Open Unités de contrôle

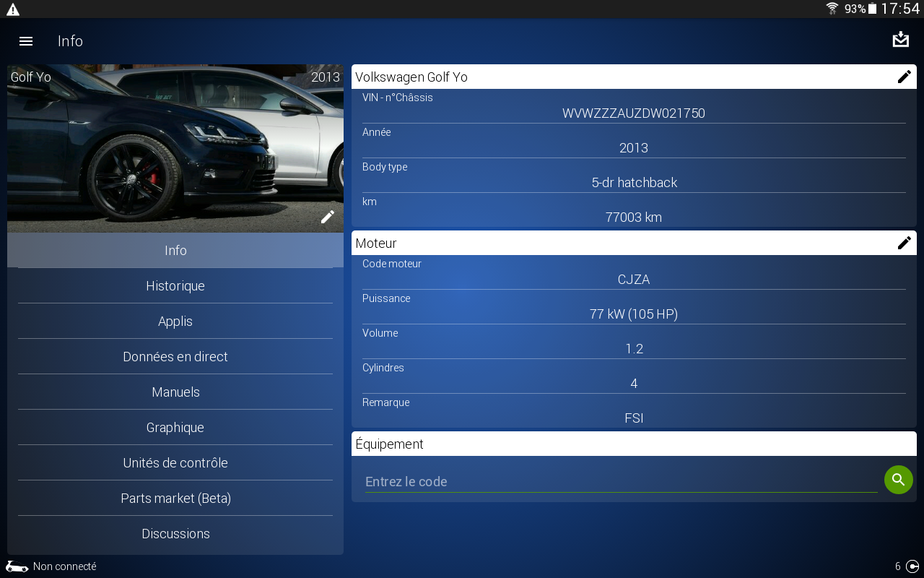coord(175,462)
